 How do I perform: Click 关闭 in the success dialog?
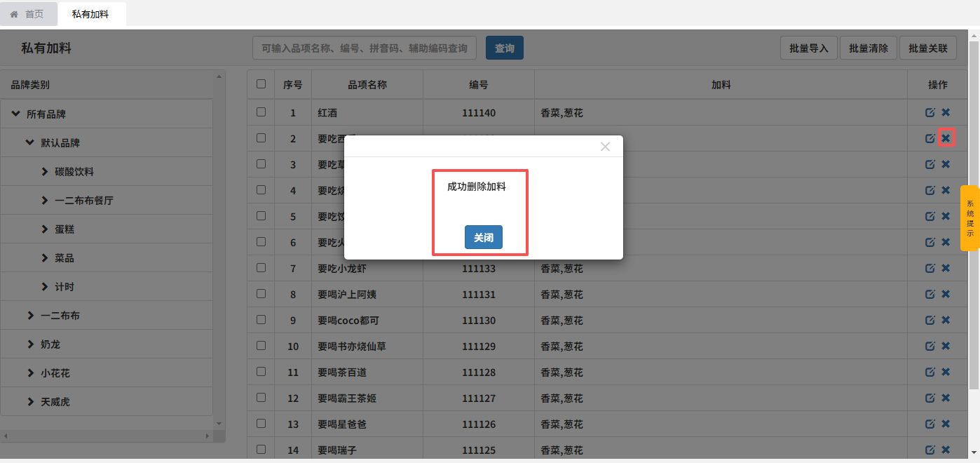[x=484, y=237]
